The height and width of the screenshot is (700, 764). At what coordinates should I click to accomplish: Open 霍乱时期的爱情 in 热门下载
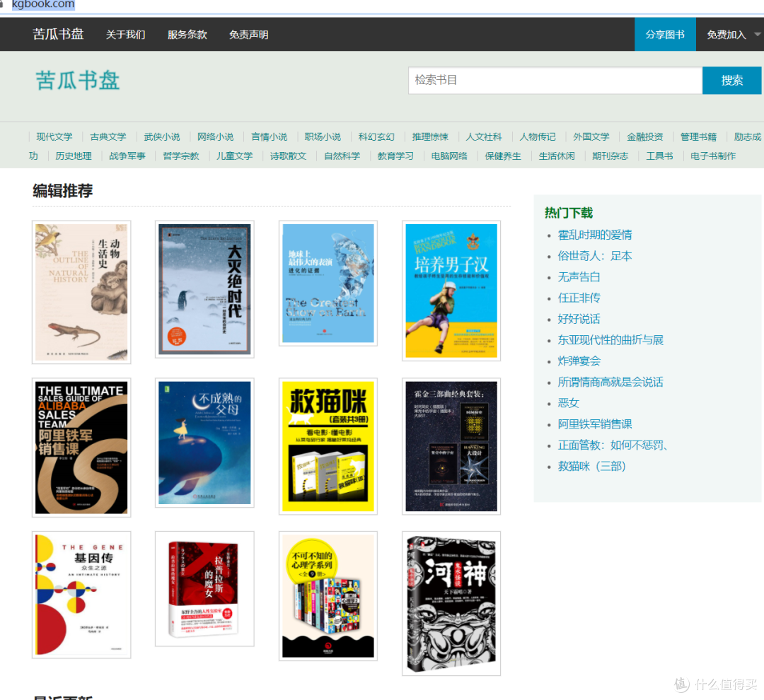pyautogui.click(x=594, y=235)
